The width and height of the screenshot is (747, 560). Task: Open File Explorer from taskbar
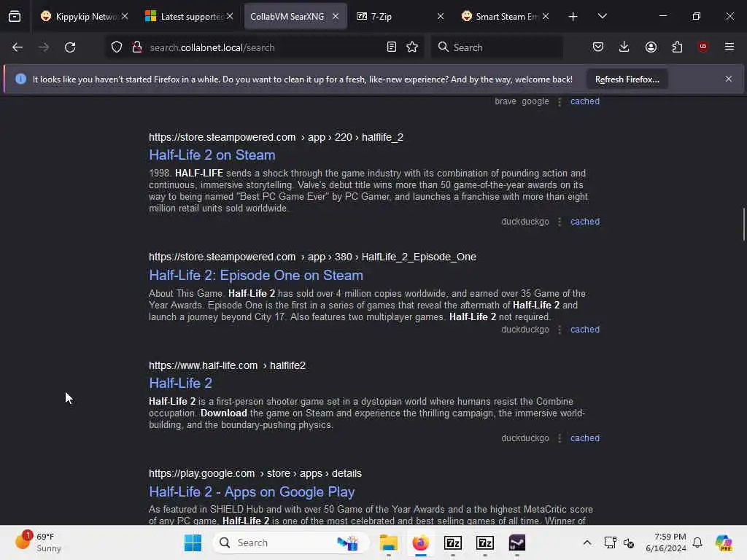coord(389,542)
